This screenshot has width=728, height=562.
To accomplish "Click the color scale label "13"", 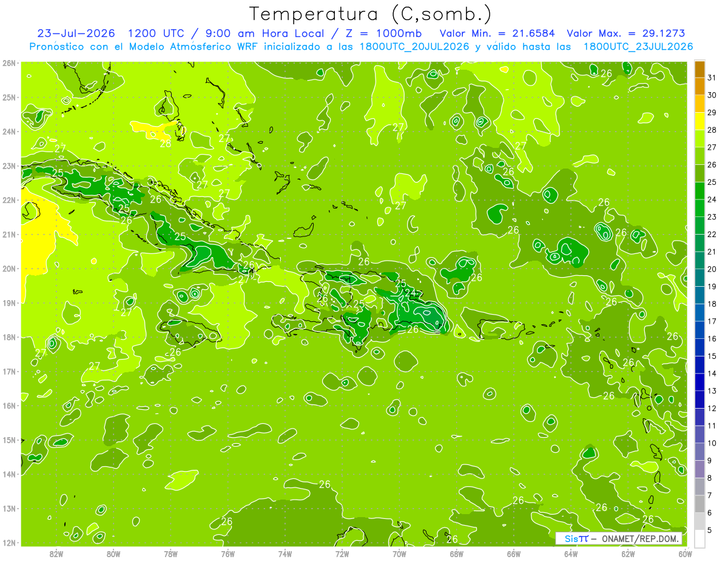I will coord(712,391).
